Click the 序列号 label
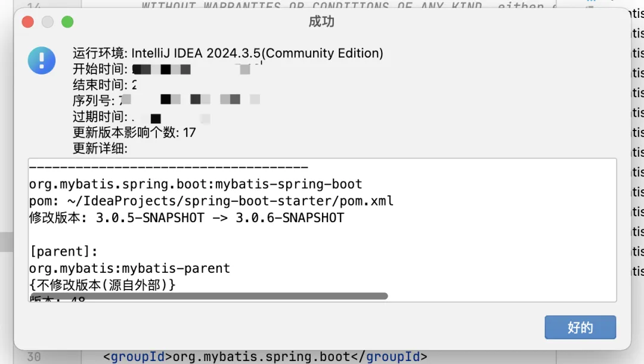The width and height of the screenshot is (644, 364). tap(94, 101)
